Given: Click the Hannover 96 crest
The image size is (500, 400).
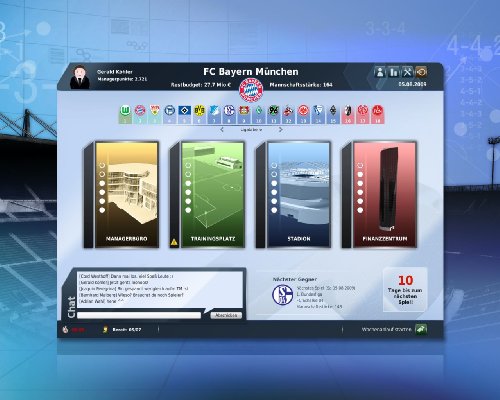Looking at the screenshot, I should coord(273,110).
